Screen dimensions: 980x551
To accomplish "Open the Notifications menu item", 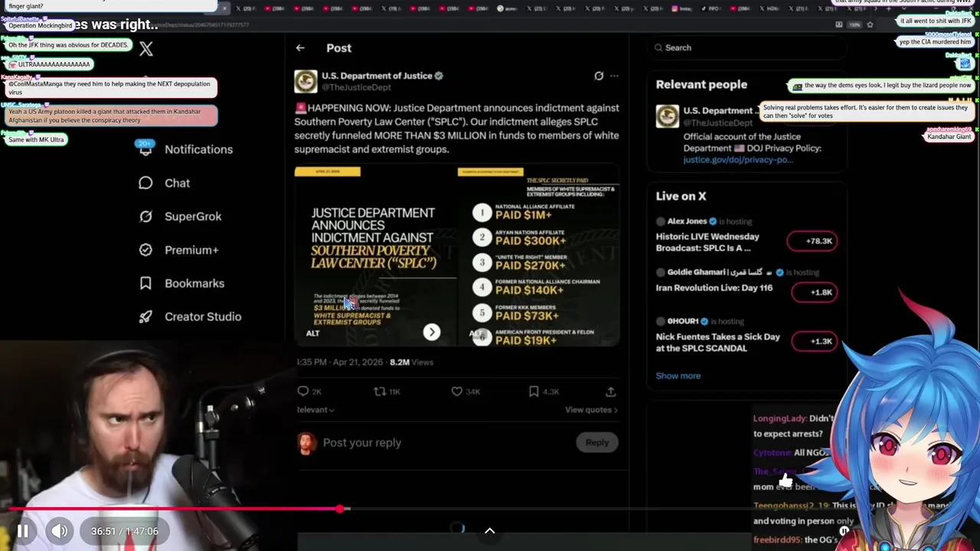I will [185, 149].
